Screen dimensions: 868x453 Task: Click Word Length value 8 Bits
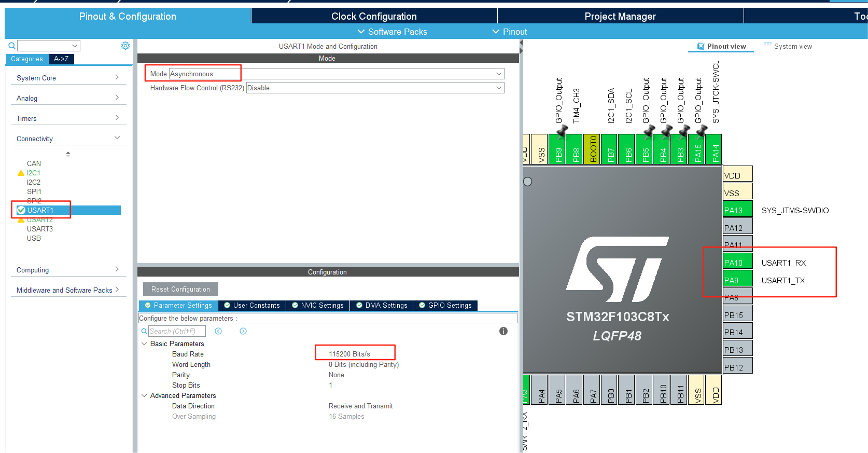363,364
